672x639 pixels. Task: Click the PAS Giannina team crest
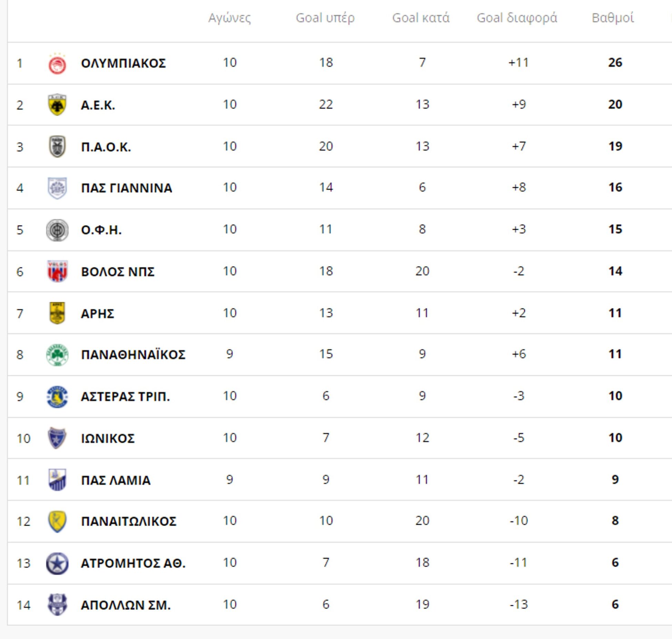coord(57,188)
